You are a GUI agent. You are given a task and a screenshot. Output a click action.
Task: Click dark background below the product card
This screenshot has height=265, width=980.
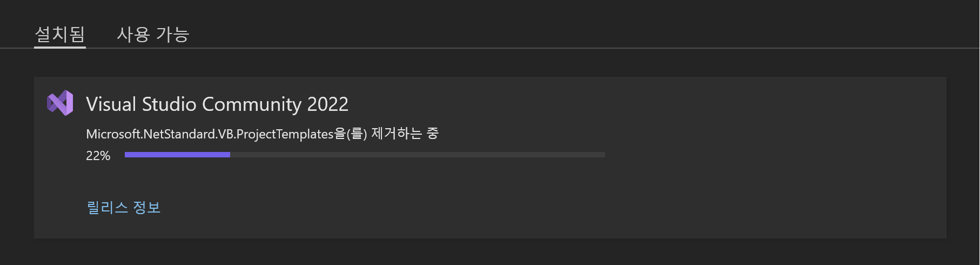tap(486, 252)
